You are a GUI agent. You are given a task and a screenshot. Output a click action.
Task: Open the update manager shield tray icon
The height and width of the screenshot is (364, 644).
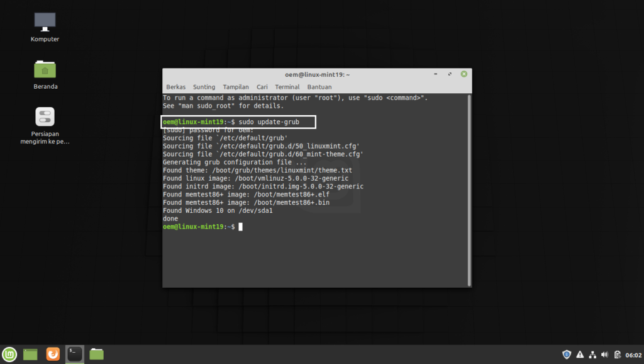567,355
